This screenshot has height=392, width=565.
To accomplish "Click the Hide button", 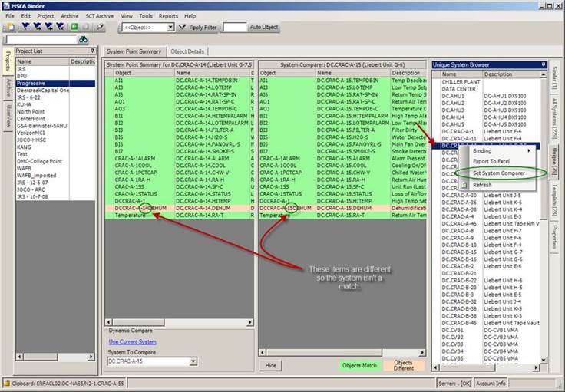I will [271, 365].
